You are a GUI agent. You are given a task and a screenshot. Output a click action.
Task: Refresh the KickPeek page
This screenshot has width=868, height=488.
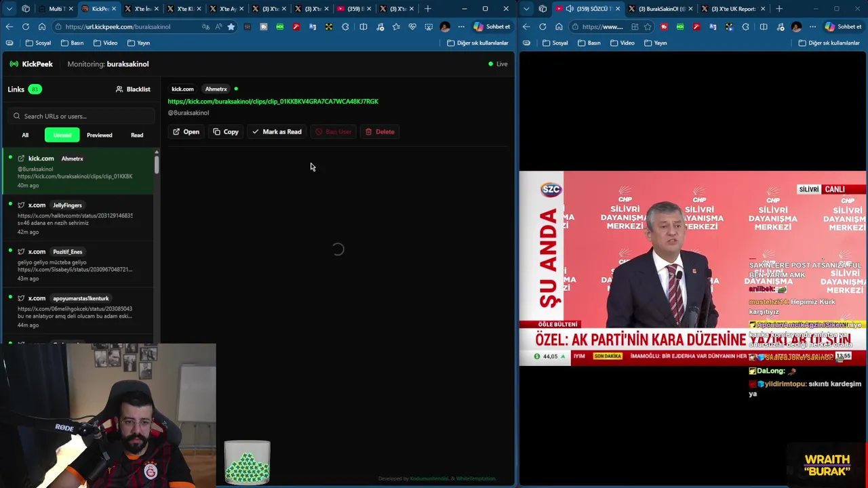26,26
